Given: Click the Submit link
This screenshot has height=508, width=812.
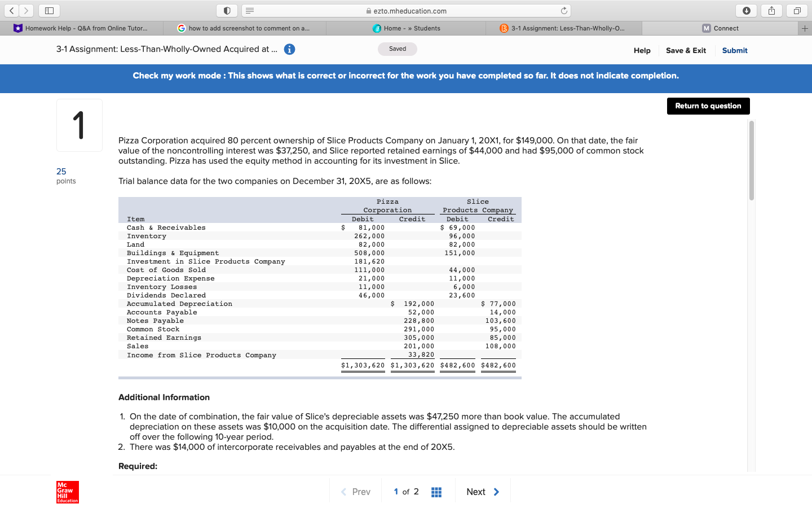Looking at the screenshot, I should [735, 50].
